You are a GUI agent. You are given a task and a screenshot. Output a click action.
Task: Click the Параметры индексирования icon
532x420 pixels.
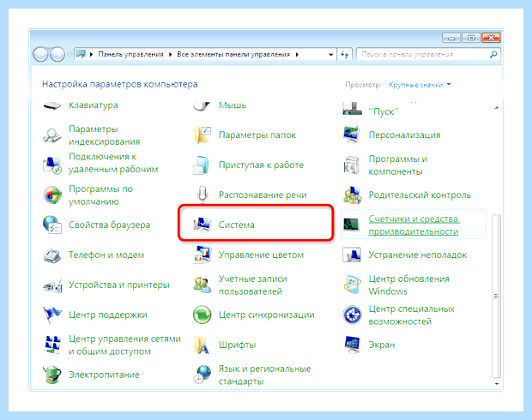coord(51,135)
